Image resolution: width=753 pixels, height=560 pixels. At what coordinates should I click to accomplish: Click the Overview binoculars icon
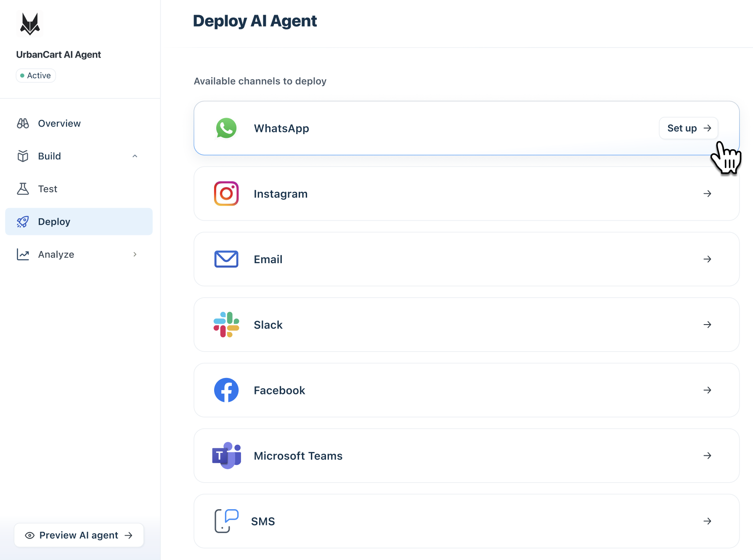[23, 123]
